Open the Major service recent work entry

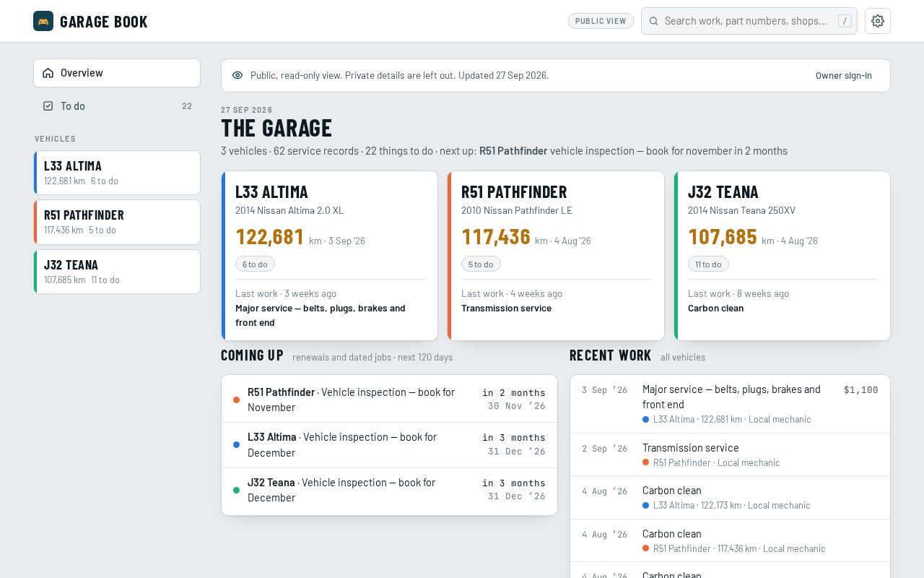(x=730, y=404)
